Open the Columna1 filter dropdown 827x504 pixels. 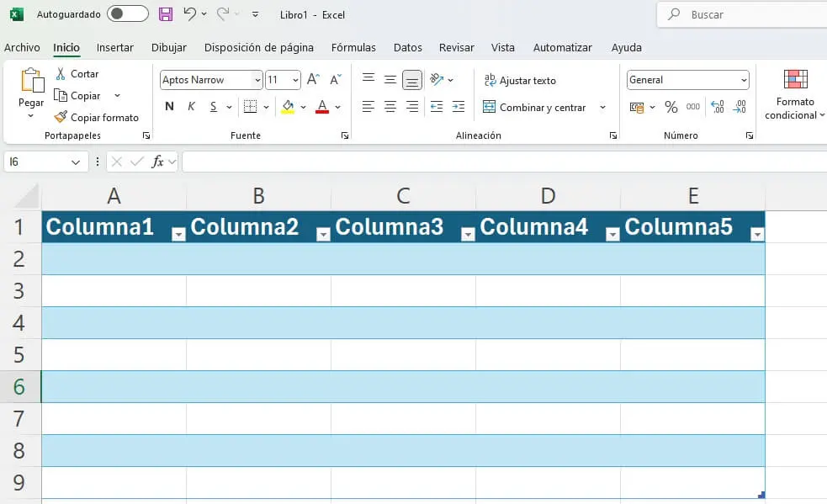[x=178, y=232]
